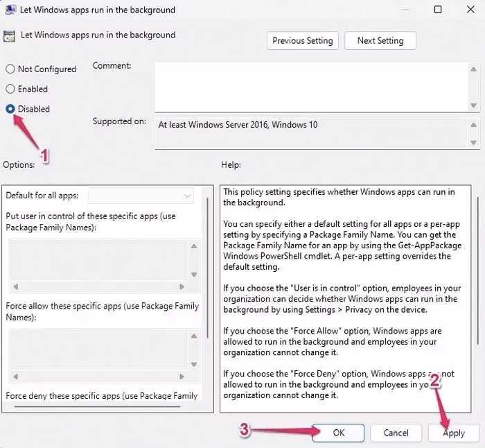Click the Previous Setting button
Image resolution: width=485 pixels, height=448 pixels.
[x=302, y=41]
